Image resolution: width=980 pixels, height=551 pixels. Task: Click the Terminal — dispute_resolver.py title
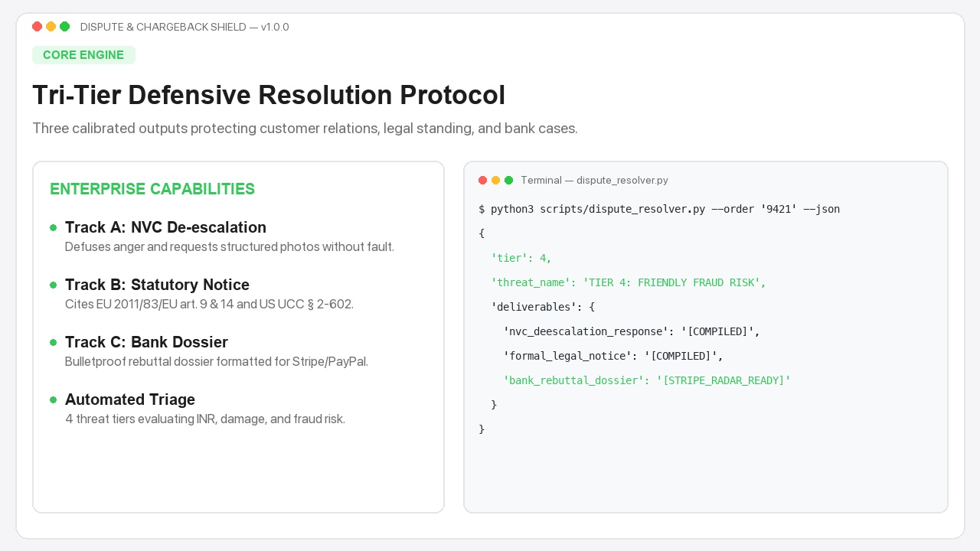click(594, 181)
